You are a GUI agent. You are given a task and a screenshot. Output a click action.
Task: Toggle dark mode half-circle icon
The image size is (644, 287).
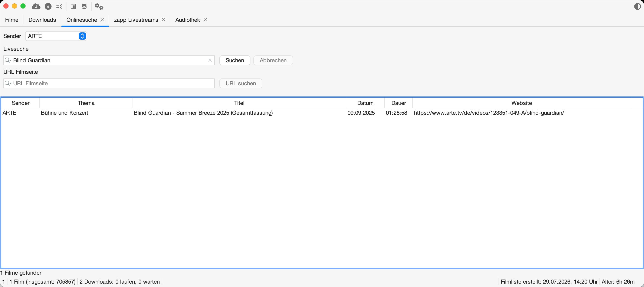tap(637, 7)
